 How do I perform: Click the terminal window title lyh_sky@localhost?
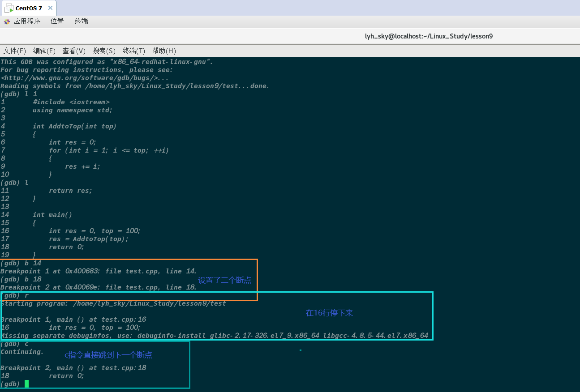coord(429,36)
